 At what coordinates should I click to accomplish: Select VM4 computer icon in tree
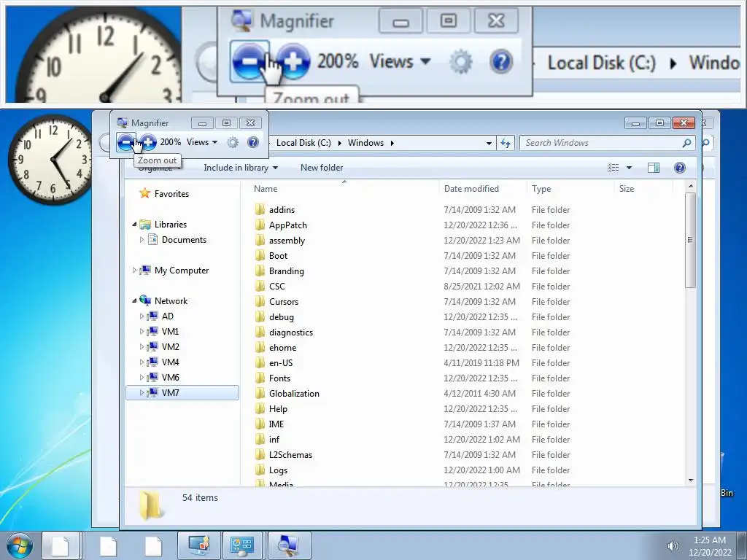click(x=152, y=362)
